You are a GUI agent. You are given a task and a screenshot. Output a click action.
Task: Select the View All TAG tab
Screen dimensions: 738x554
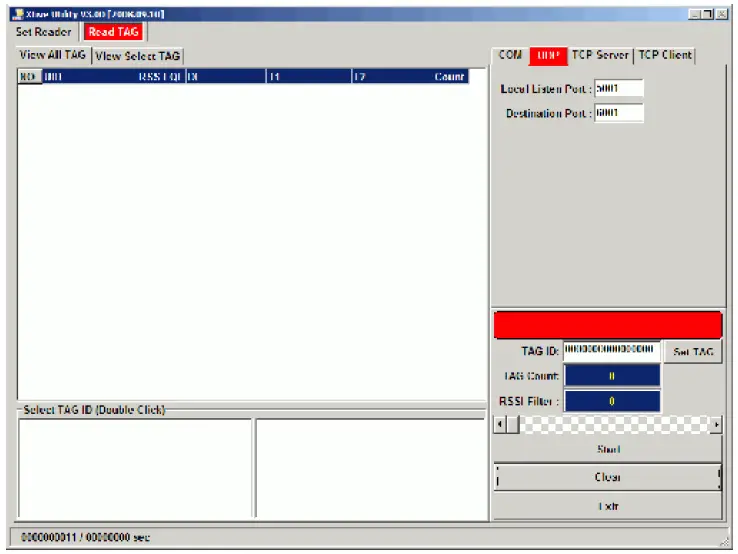click(53, 55)
